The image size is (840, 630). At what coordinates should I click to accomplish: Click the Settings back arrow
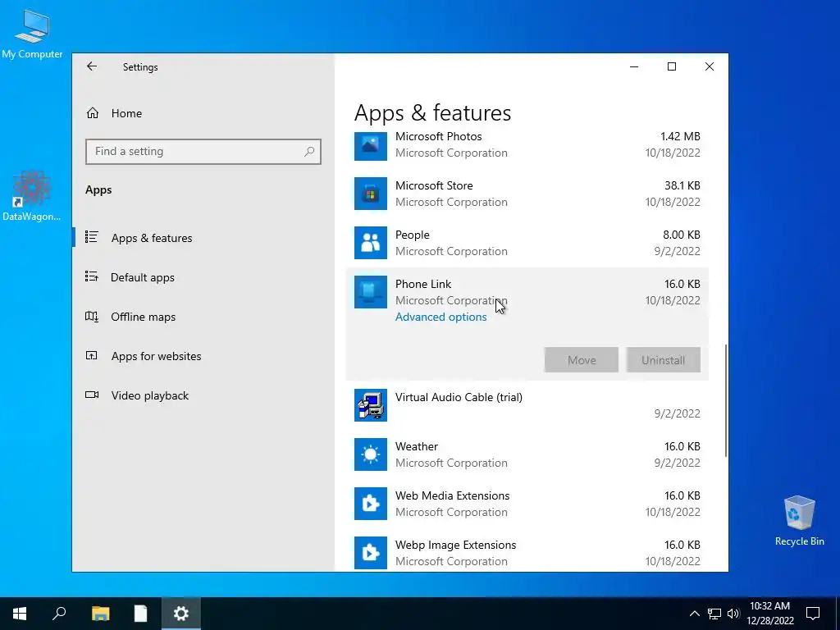[x=92, y=66]
